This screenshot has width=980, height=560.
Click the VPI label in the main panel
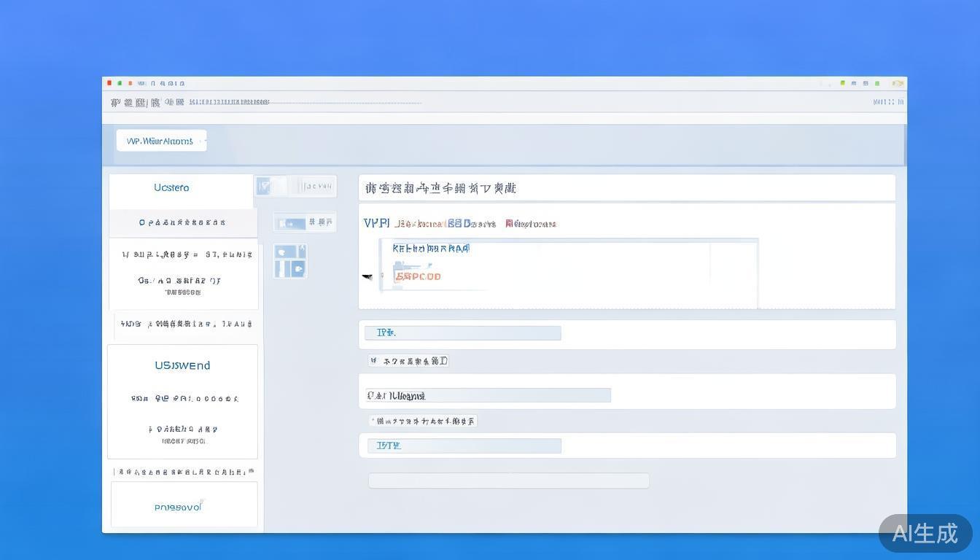tap(376, 223)
